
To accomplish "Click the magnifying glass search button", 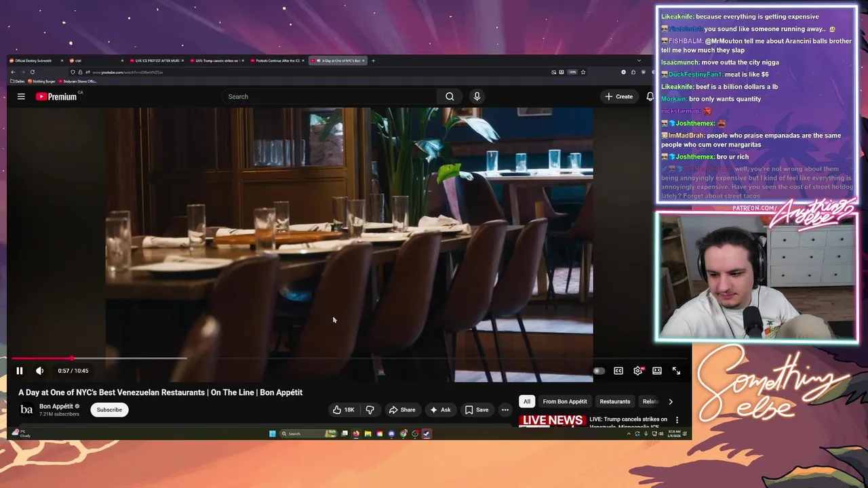I will 450,96.
